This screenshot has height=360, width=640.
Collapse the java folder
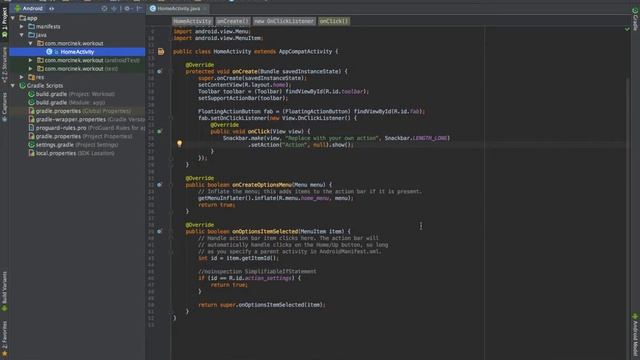click(x=22, y=35)
